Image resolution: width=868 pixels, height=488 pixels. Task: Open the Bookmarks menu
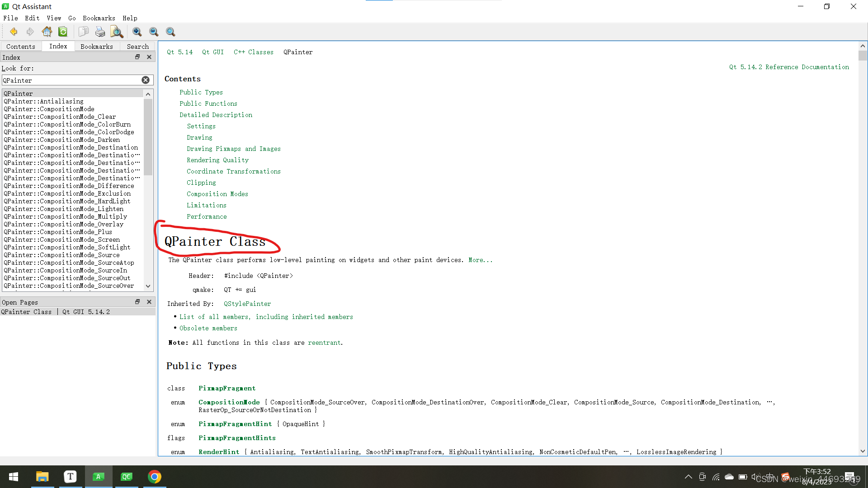[99, 18]
